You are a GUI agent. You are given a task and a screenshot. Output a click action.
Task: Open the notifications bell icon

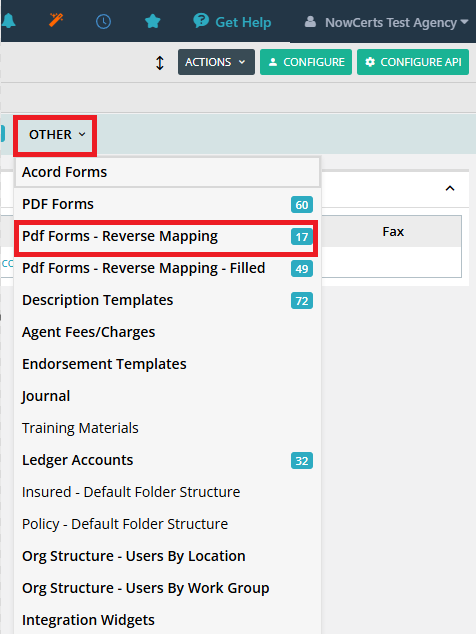[x=8, y=21]
